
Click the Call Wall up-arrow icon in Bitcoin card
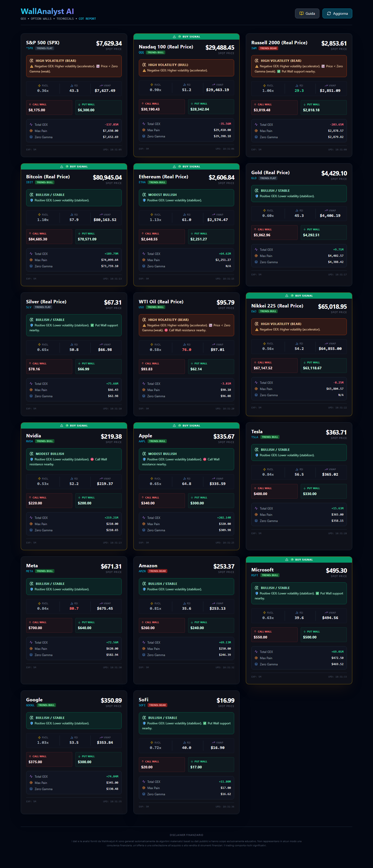click(x=30, y=233)
